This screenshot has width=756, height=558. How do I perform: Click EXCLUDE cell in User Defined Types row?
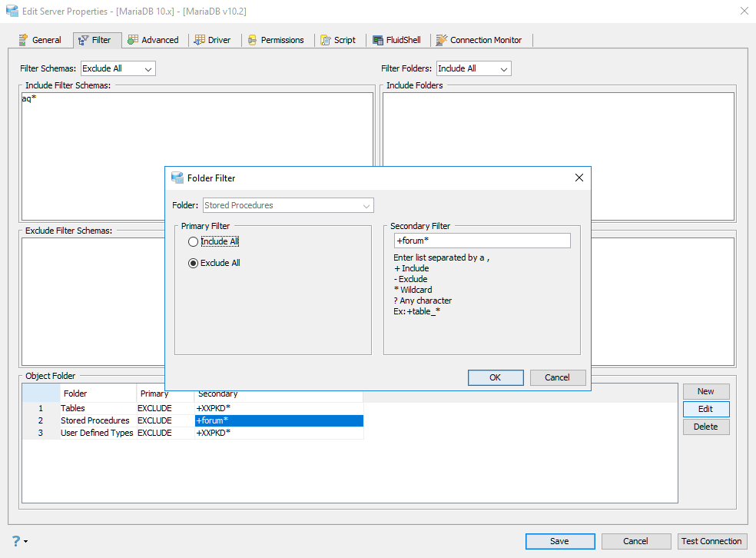165,433
